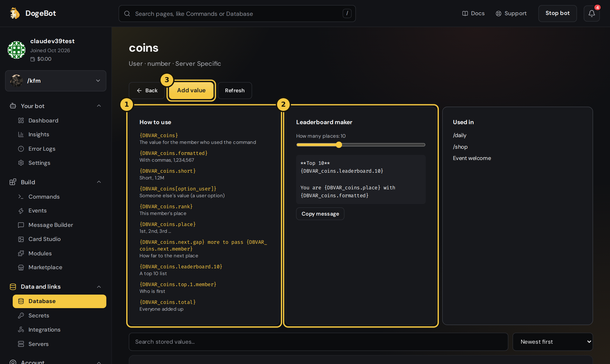Open the Database menu item
The image size is (610, 364).
click(x=59, y=301)
